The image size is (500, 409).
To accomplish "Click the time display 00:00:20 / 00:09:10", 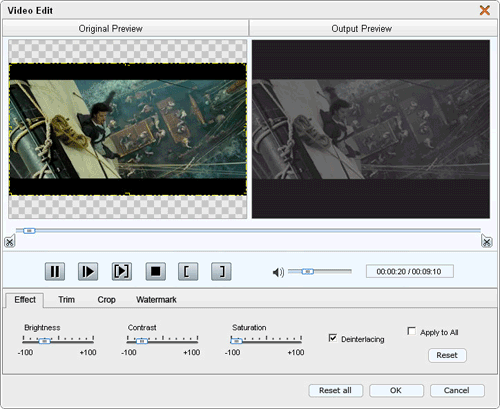I will tap(409, 271).
